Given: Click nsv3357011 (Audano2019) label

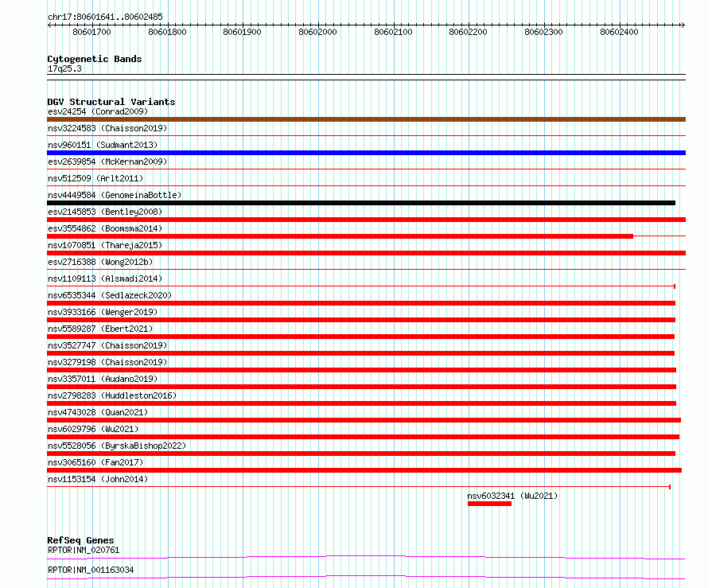Looking at the screenshot, I should (x=103, y=379).
